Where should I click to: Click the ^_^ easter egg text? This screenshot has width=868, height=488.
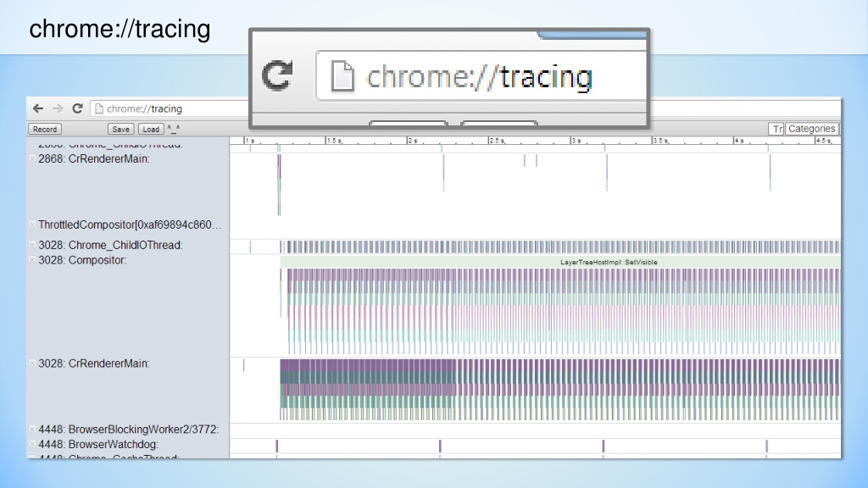pyautogui.click(x=173, y=129)
